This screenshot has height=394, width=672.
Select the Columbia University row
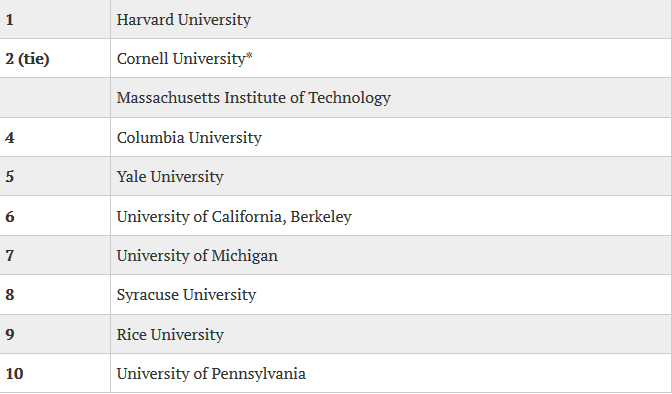[335, 137]
